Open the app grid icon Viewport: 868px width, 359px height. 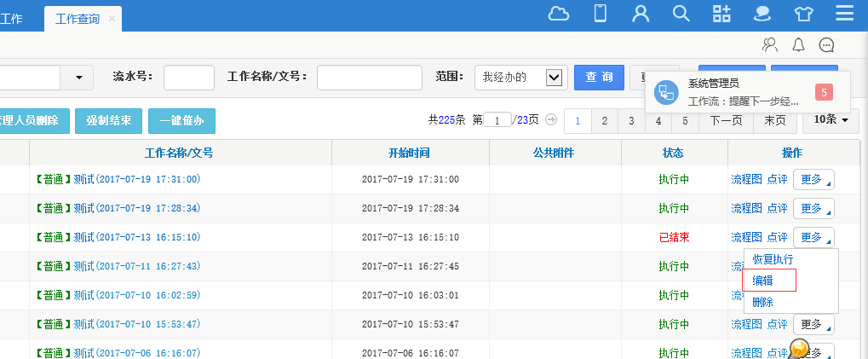click(722, 14)
